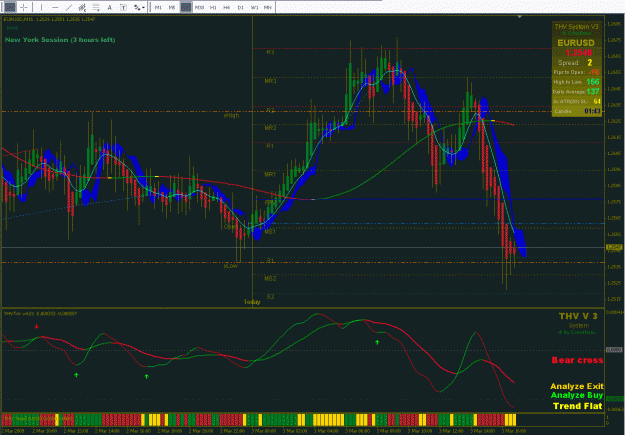Switch chart to H1 timeframe
Image resolution: width=625 pixels, height=435 pixels.
(x=213, y=7)
